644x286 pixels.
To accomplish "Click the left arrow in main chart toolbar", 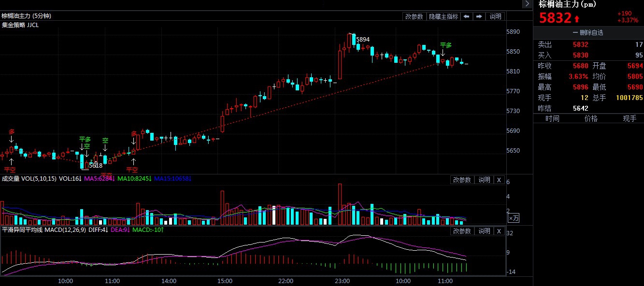I will pyautogui.click(x=467, y=16).
